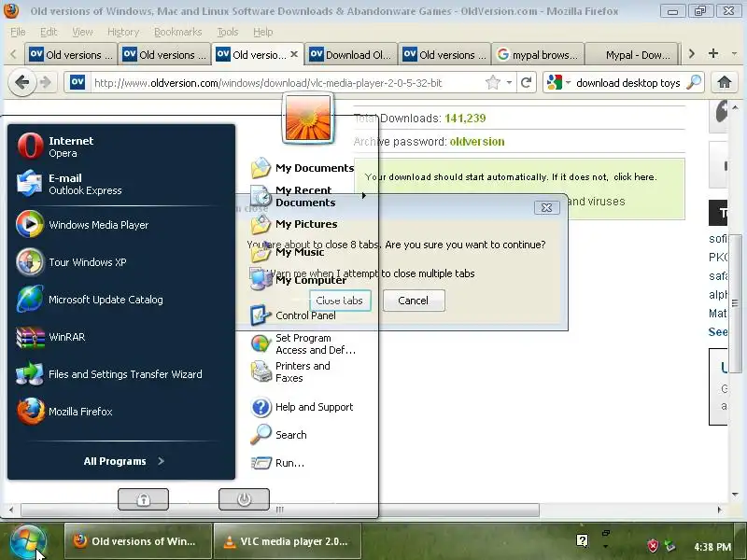Click the Start orb on taskbar
The image size is (747, 560).
28,542
